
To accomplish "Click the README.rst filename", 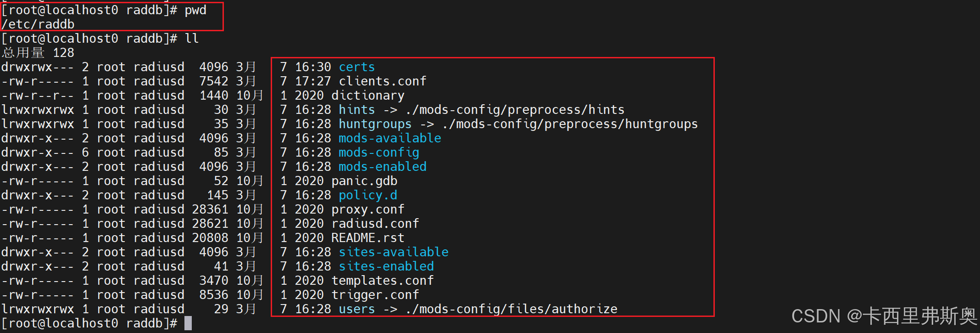I will coord(367,238).
